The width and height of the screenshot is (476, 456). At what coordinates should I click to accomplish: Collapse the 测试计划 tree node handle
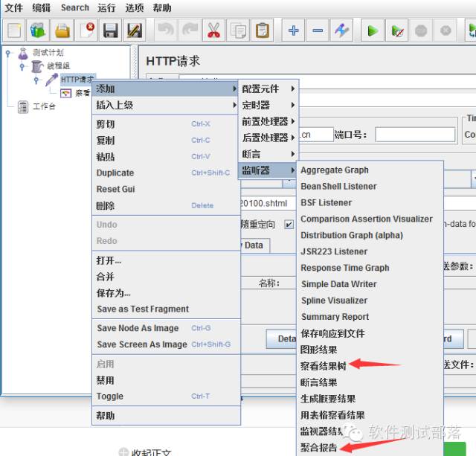tap(8, 53)
